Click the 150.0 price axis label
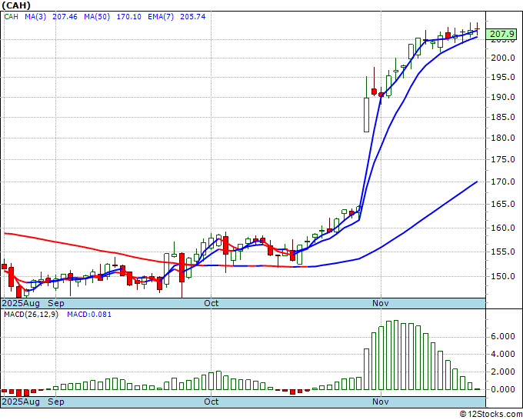Screen dimensions: 523x420 (x=503, y=277)
